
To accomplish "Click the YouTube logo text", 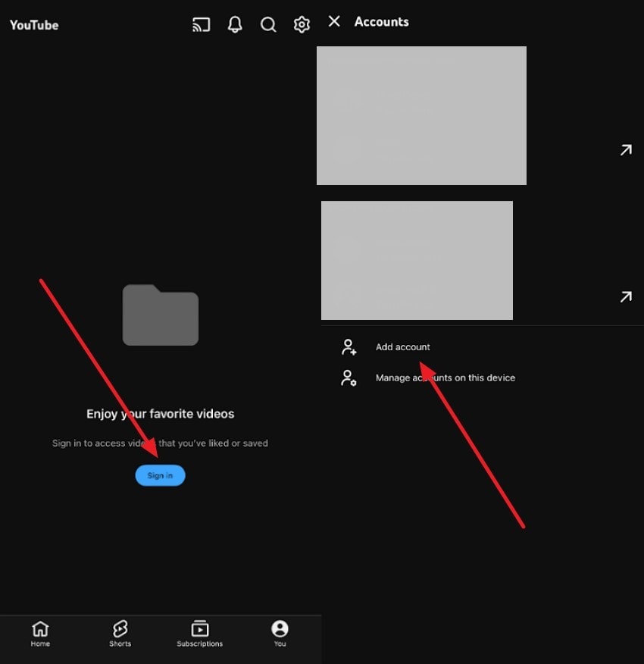I will click(x=34, y=26).
